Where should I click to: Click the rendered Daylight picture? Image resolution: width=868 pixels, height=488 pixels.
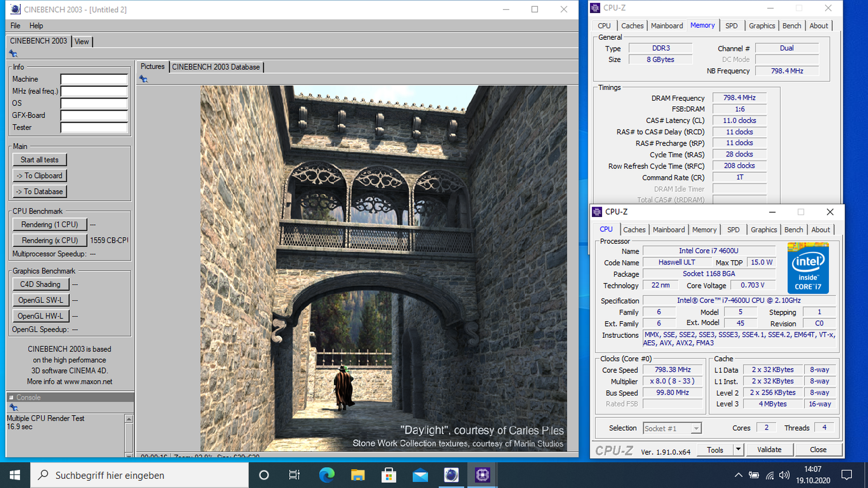[383, 268]
